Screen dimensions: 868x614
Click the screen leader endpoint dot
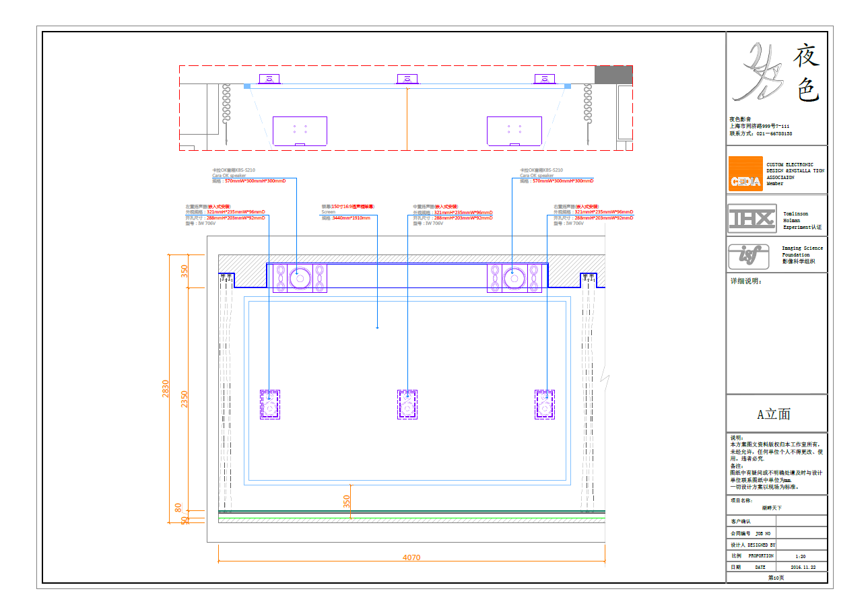coord(377,328)
